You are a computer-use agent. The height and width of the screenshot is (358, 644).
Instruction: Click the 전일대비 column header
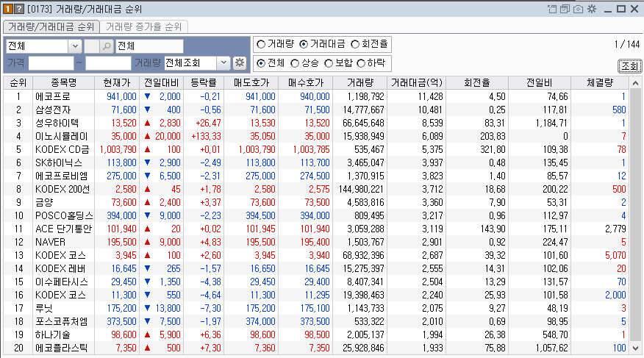point(162,82)
